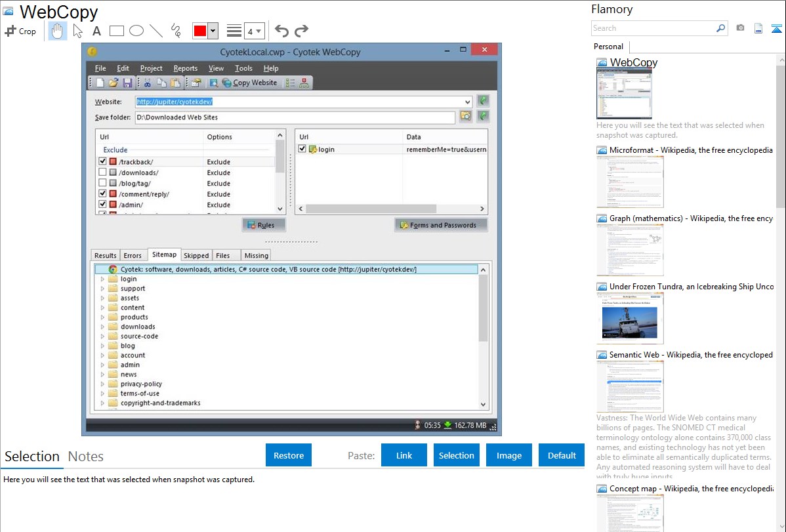Select the arrow pointer tool
786x532 pixels.
[x=77, y=31]
